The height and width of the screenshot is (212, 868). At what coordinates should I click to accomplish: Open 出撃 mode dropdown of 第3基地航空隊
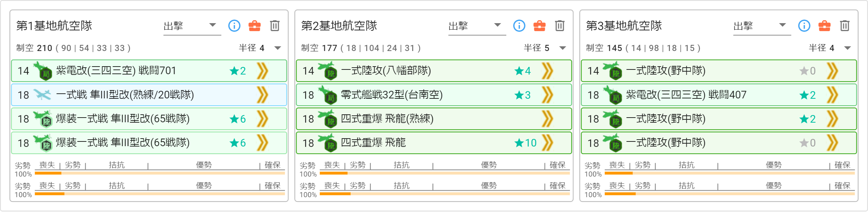(762, 26)
